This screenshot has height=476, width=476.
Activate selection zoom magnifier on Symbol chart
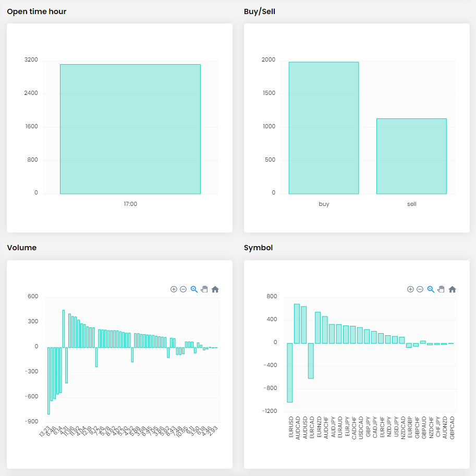tap(431, 289)
